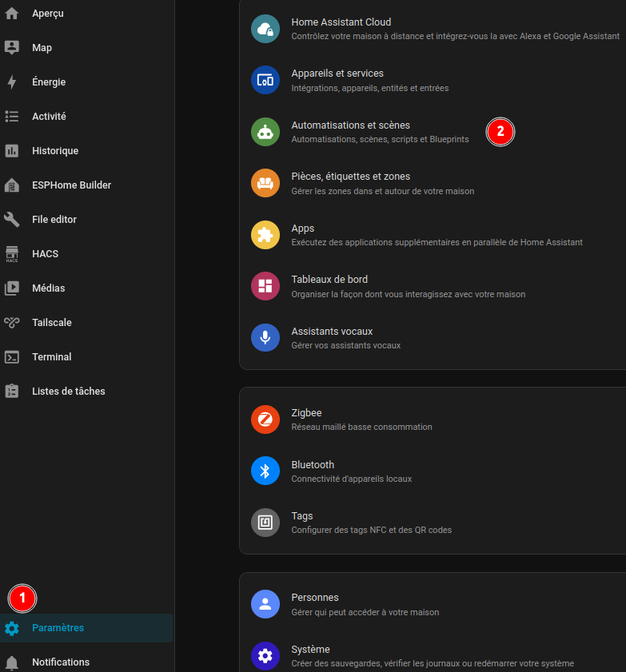626x672 pixels.
Task: Select the Paramètres sidebar entry
Action: 86,628
